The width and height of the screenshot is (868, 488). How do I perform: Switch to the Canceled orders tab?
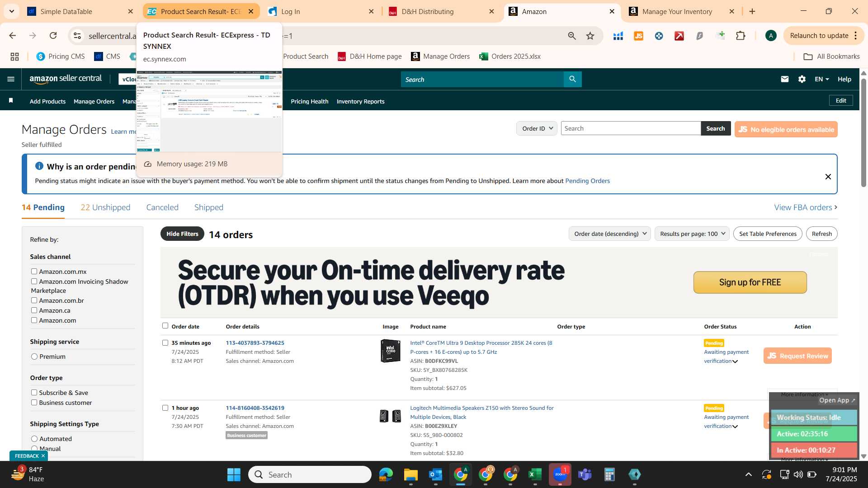pyautogui.click(x=162, y=207)
